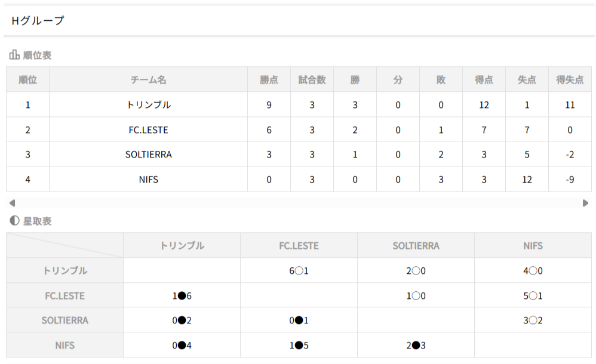
Task: Click the scroll right arrow below standings
Action: (x=585, y=203)
